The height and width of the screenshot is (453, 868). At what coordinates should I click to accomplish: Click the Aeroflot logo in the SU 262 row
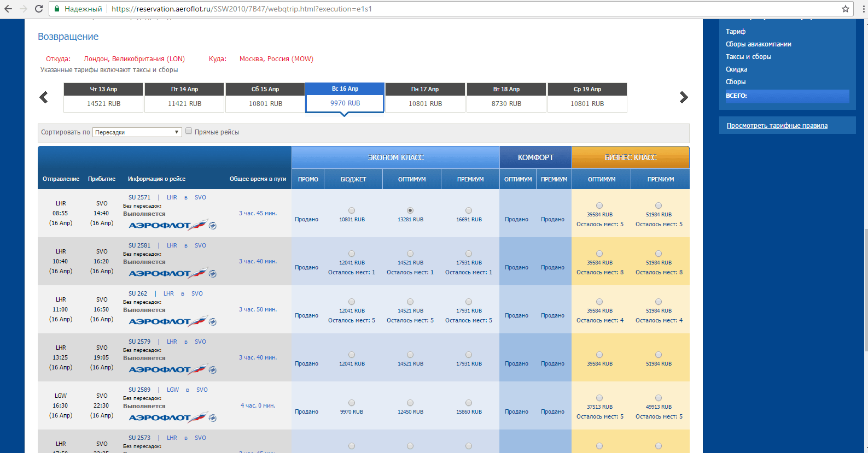pyautogui.click(x=172, y=321)
